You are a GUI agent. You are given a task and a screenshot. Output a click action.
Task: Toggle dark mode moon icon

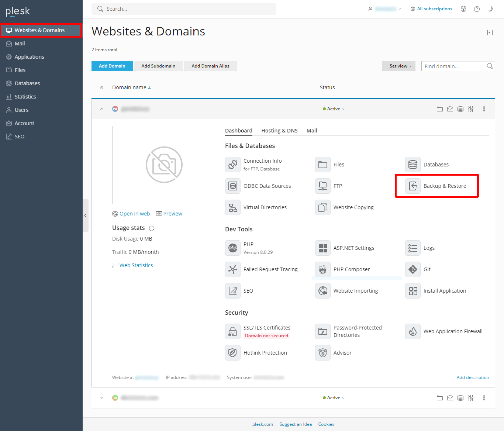pyautogui.click(x=490, y=9)
